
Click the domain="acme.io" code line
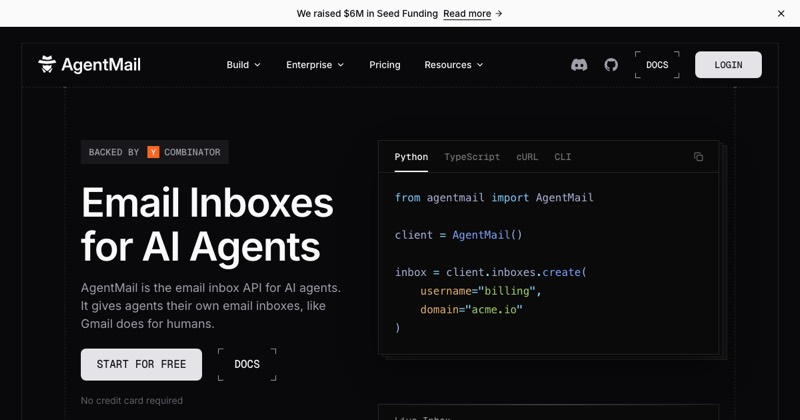tap(471, 309)
